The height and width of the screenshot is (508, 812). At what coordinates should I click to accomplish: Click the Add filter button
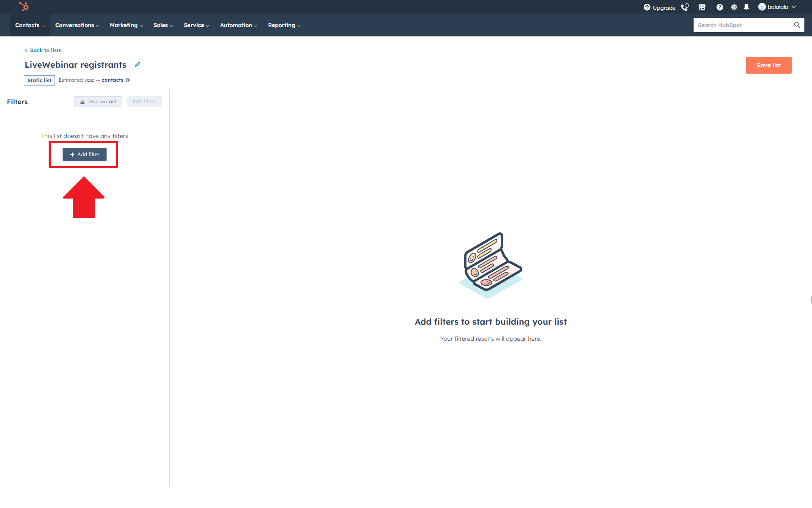(85, 155)
